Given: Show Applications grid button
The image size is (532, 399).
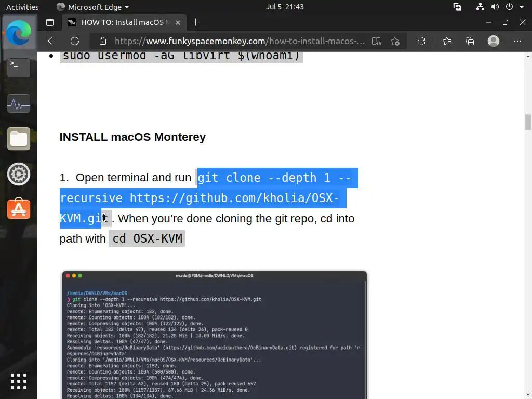Looking at the screenshot, I should [x=19, y=381].
